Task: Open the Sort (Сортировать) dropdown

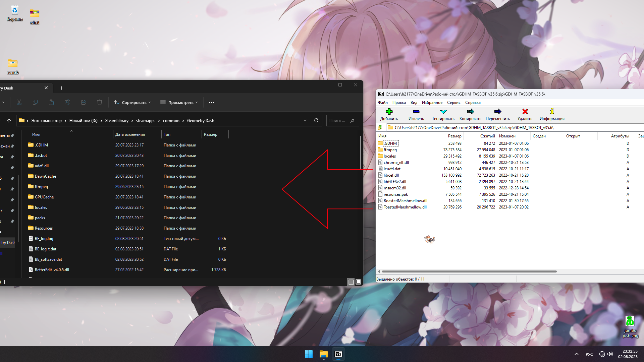Action: [132, 103]
